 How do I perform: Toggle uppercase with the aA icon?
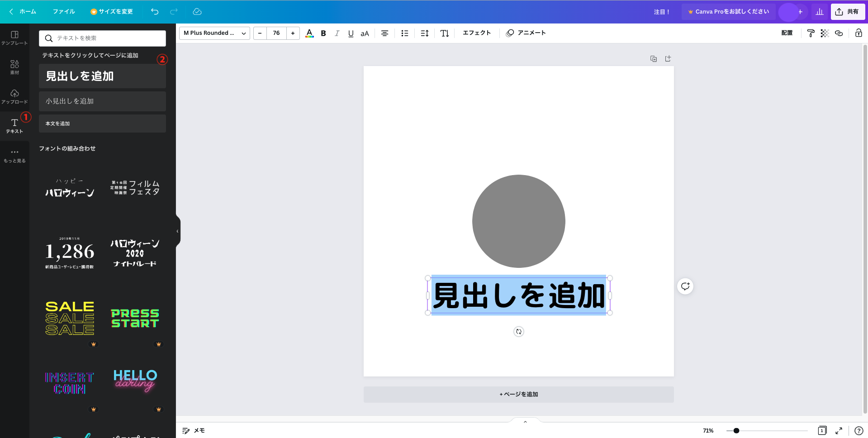coord(365,33)
